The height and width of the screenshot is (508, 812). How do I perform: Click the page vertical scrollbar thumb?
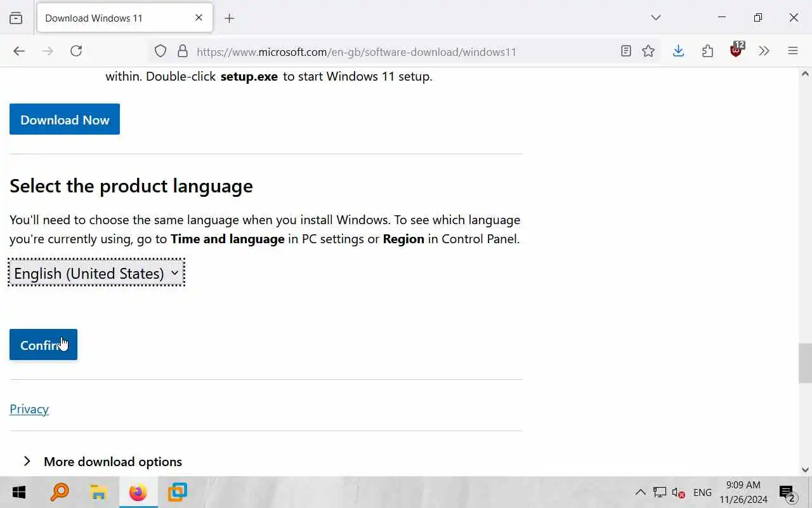[x=805, y=363]
